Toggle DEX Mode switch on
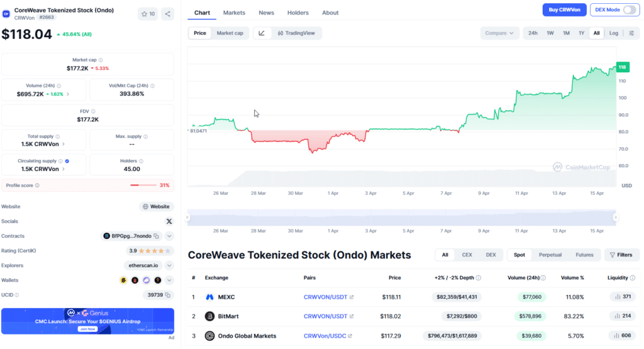 [629, 10]
